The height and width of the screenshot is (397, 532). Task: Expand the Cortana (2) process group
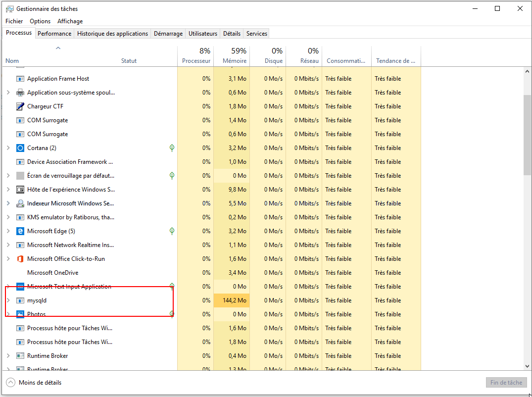point(8,148)
